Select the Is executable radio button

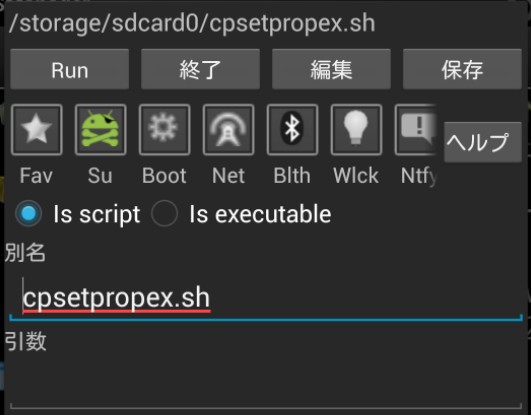point(164,214)
